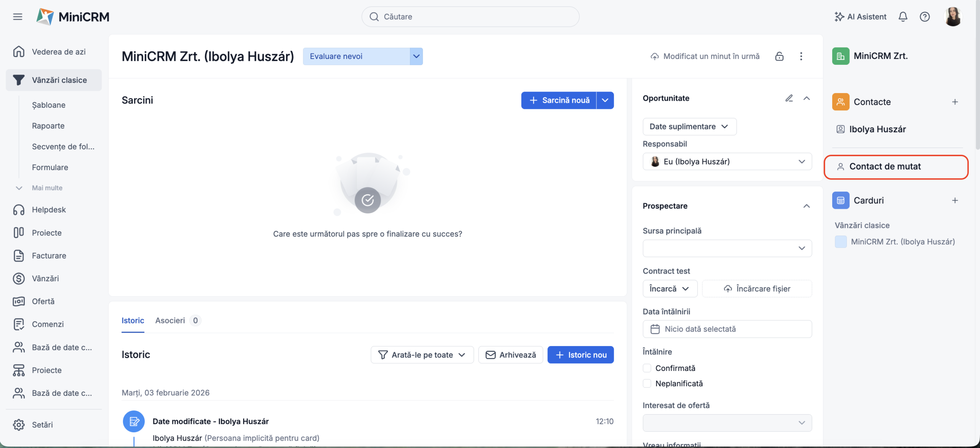Image resolution: width=980 pixels, height=448 pixels.
Task: Click the notifications bell icon
Action: coord(903,16)
